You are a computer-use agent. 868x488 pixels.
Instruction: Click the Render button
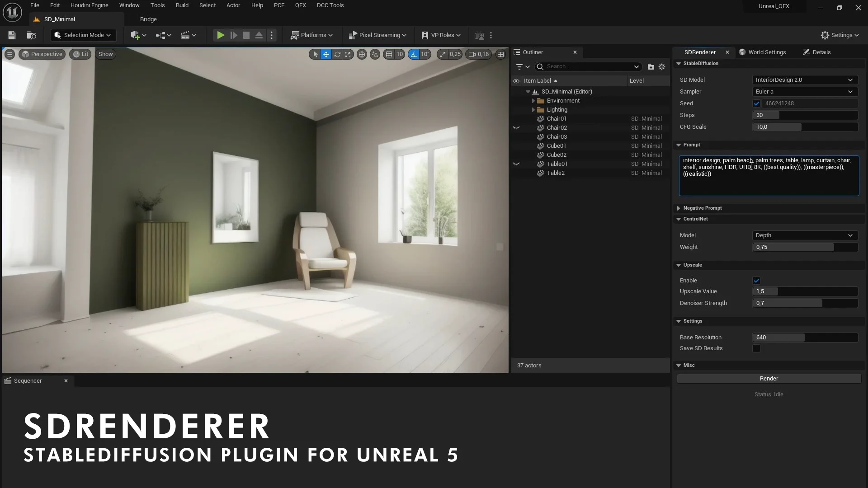(x=769, y=378)
